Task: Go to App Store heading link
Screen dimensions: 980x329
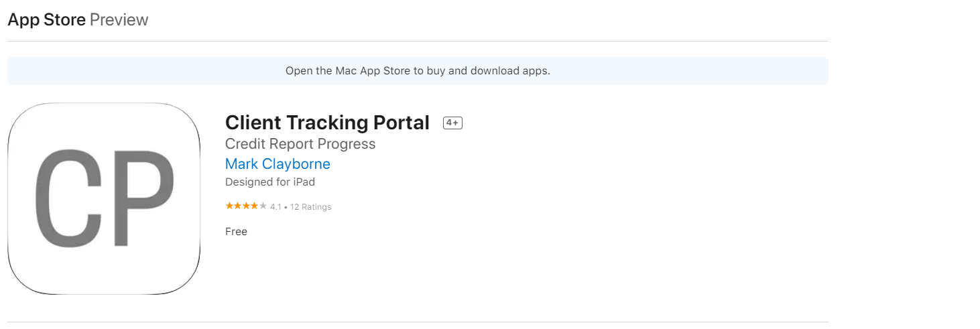Action: pyautogui.click(x=46, y=20)
